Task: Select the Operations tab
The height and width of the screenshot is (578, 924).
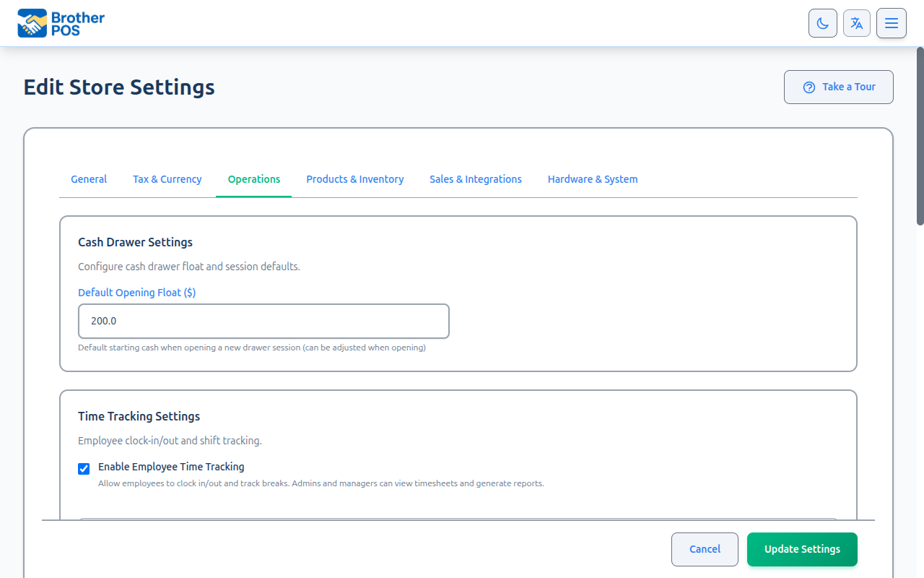Action: pyautogui.click(x=253, y=178)
